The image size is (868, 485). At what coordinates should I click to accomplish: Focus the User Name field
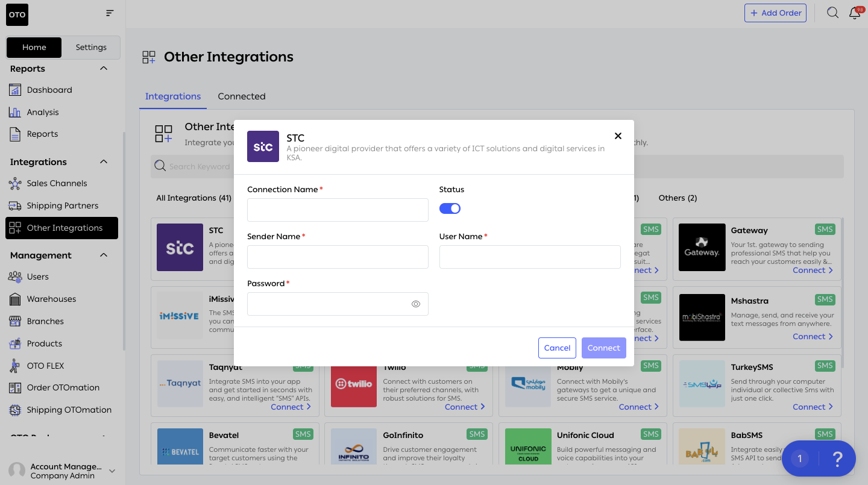pyautogui.click(x=530, y=257)
